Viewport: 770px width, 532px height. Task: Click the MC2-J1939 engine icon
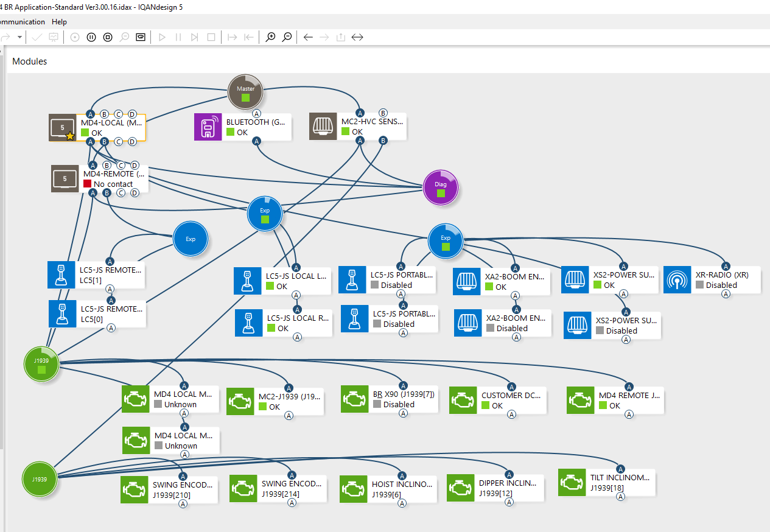(x=240, y=402)
